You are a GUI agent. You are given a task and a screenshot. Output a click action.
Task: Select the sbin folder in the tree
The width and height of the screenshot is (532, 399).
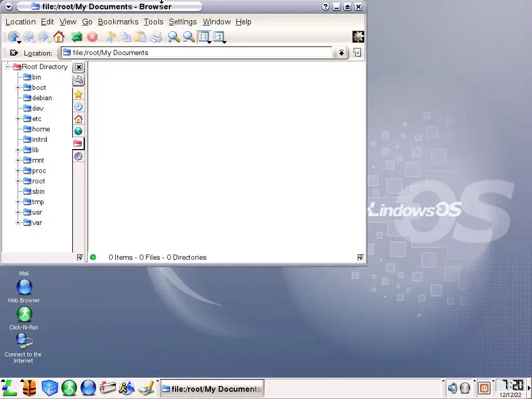click(x=34, y=192)
